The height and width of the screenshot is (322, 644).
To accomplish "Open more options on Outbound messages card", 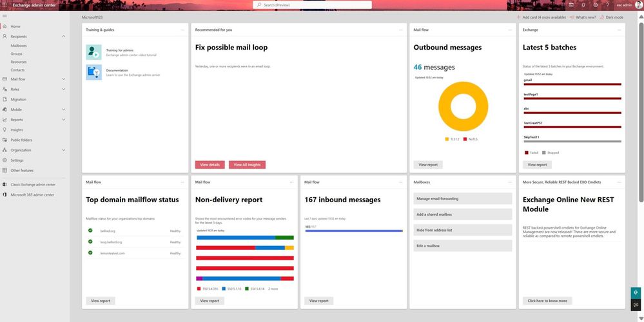I will click(x=510, y=30).
